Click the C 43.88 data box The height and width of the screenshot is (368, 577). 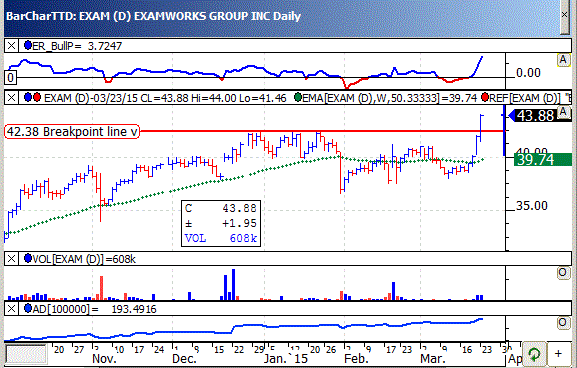[221, 223]
